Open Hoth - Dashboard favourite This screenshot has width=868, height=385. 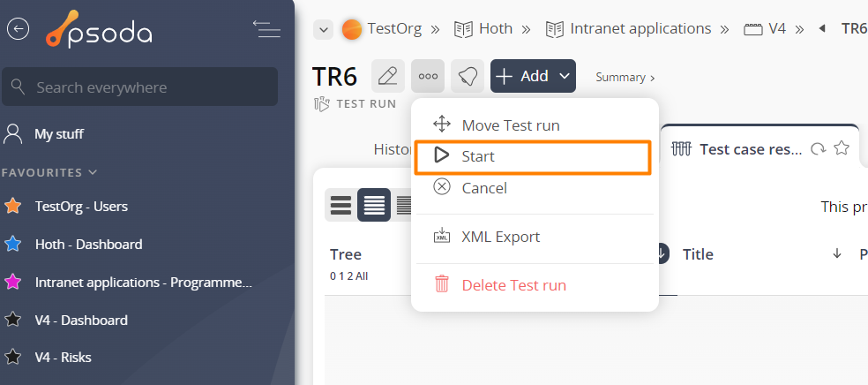pyautogui.click(x=88, y=245)
